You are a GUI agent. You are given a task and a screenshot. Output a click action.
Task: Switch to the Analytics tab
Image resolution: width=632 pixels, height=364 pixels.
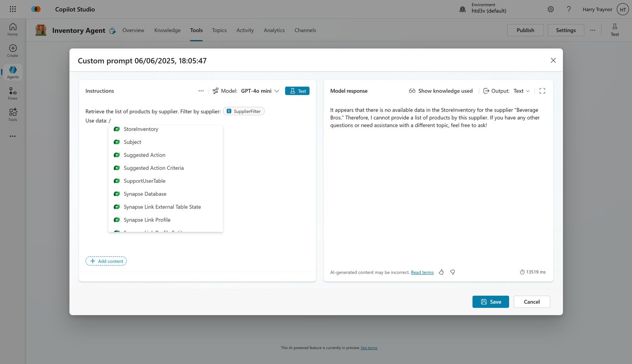click(x=274, y=30)
